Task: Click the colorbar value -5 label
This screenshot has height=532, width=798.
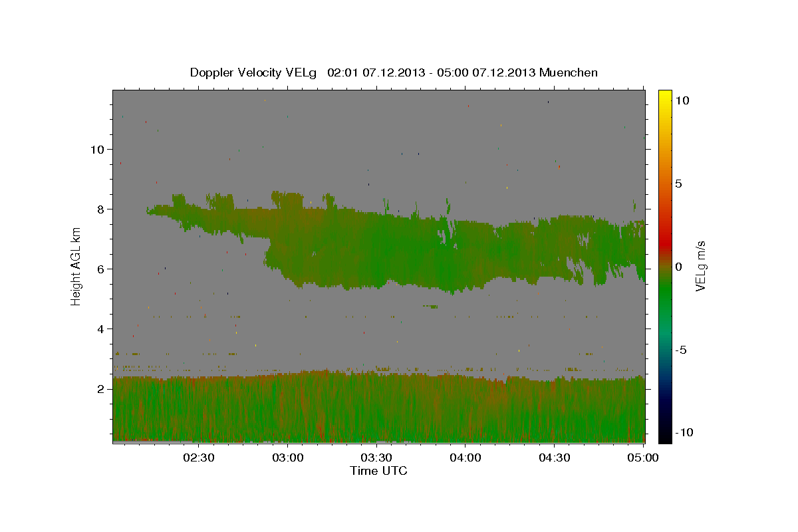Action: 682,350
